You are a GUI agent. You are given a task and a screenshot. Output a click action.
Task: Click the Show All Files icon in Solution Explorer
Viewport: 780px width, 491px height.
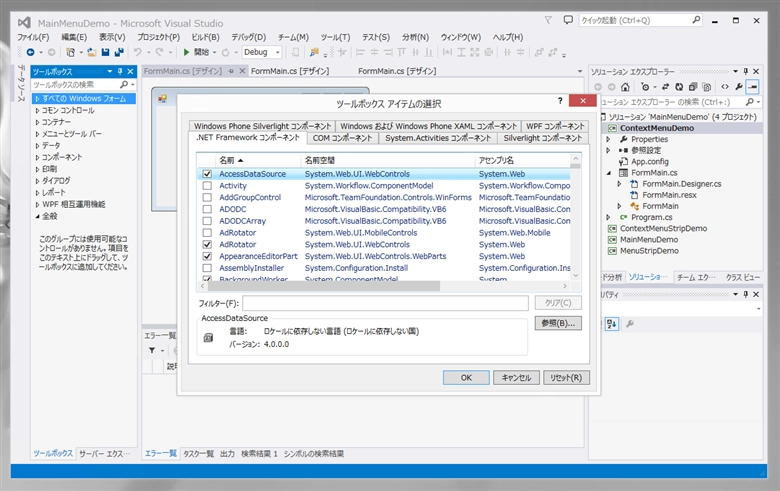(707, 87)
